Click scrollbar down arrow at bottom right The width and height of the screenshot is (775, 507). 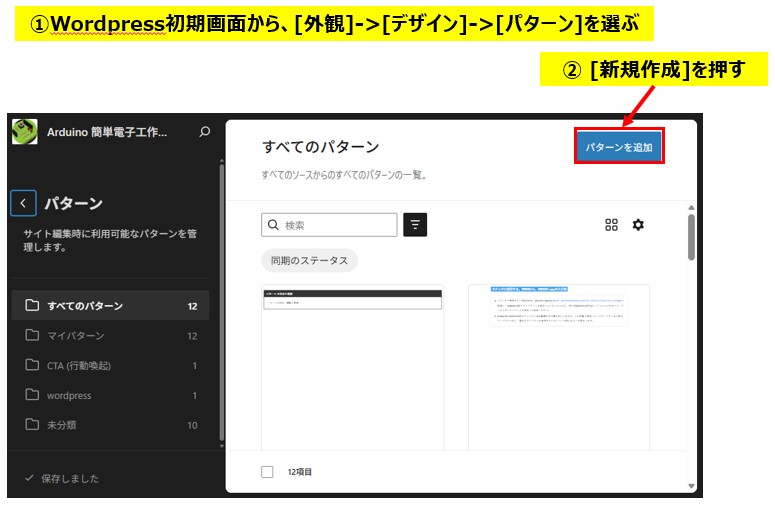(x=690, y=486)
